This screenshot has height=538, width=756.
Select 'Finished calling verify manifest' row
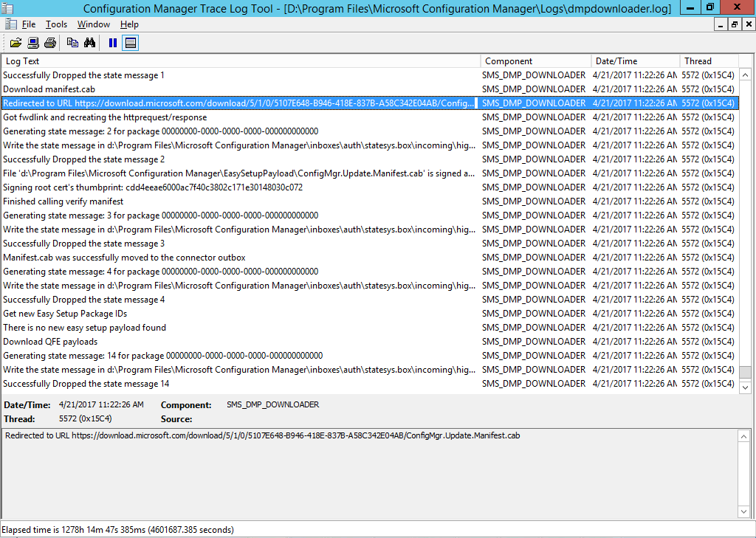point(369,201)
